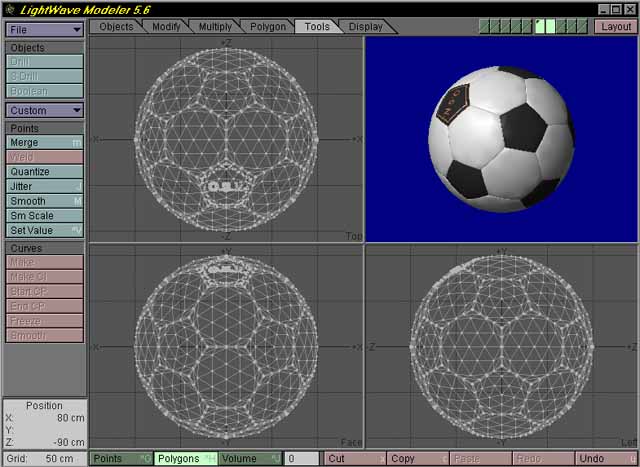
Task: Select the last layer button
Action: (580, 26)
